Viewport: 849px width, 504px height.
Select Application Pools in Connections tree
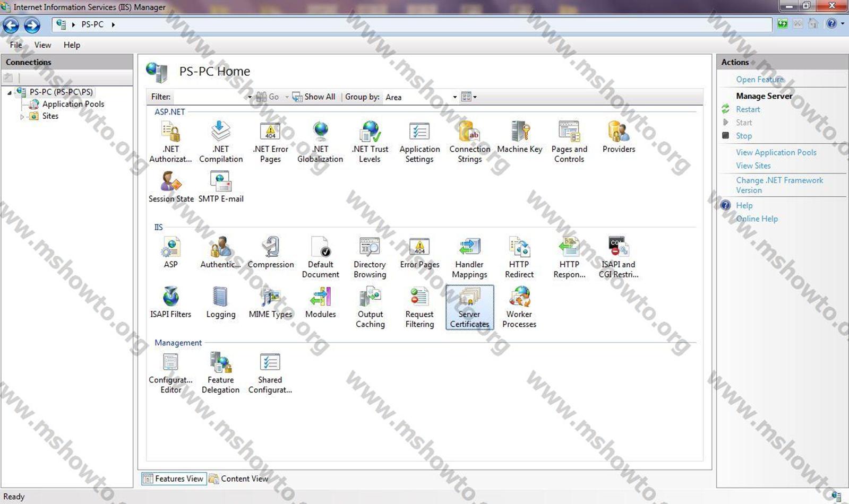point(73,104)
